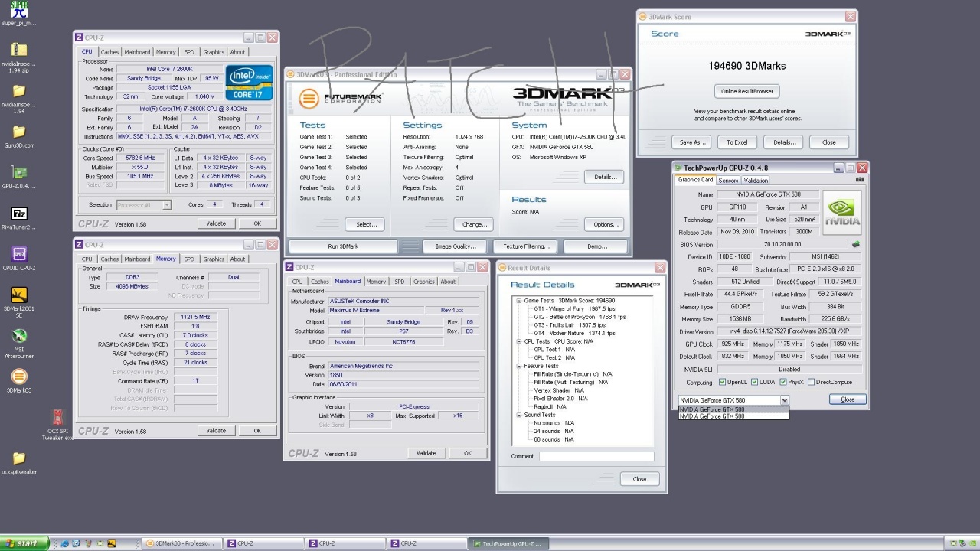This screenshot has height=551, width=980.
Task: Click Internet Explorer in the quick launch bar
Action: [65, 543]
